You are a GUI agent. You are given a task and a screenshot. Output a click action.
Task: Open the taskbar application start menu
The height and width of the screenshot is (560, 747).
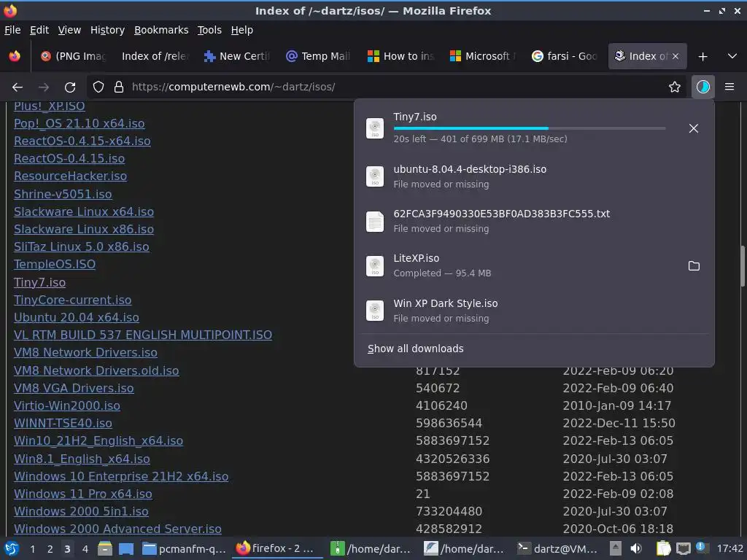12,548
